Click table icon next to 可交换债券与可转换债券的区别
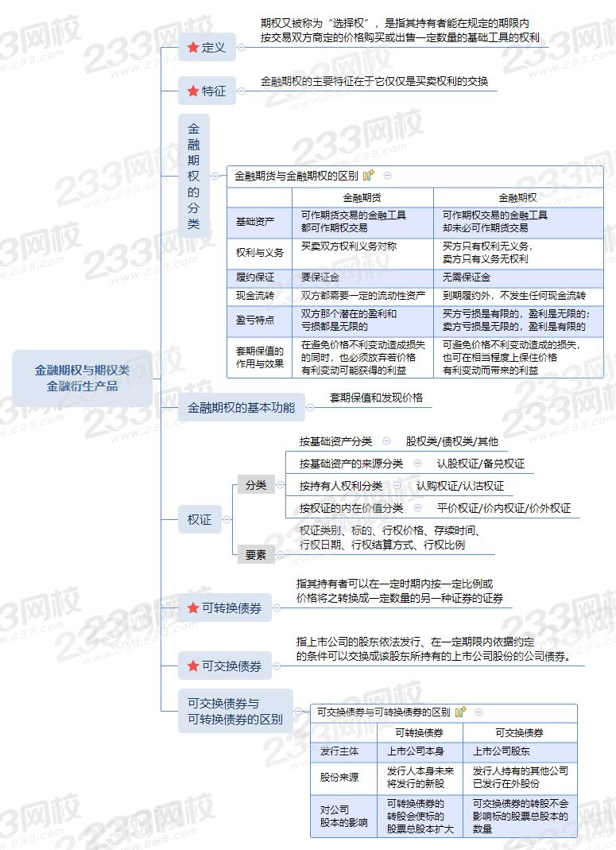Image resolution: width=616 pixels, height=850 pixels. [x=460, y=712]
